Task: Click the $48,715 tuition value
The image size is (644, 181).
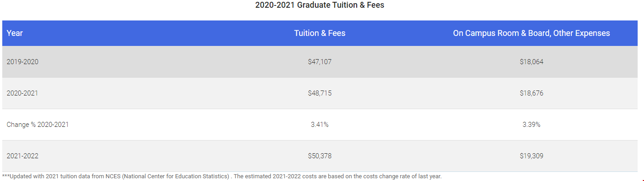Action: point(320,93)
